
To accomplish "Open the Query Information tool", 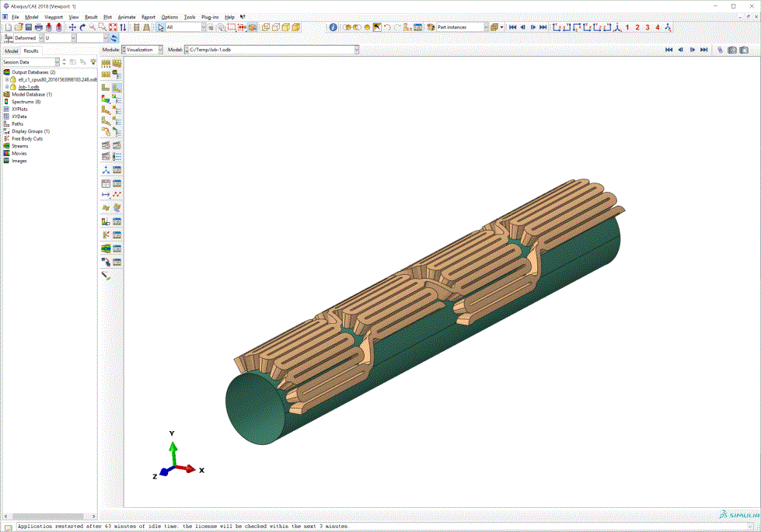I will tap(333, 27).
